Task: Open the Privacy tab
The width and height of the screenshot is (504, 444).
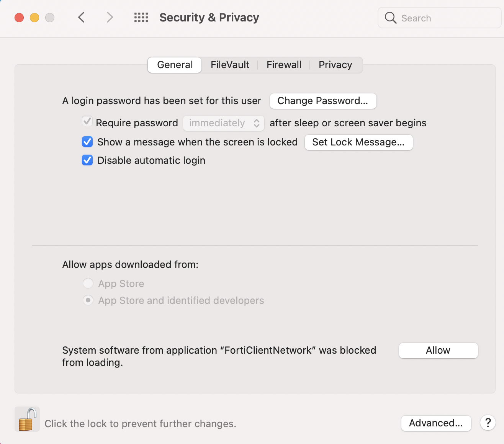Action: click(335, 65)
